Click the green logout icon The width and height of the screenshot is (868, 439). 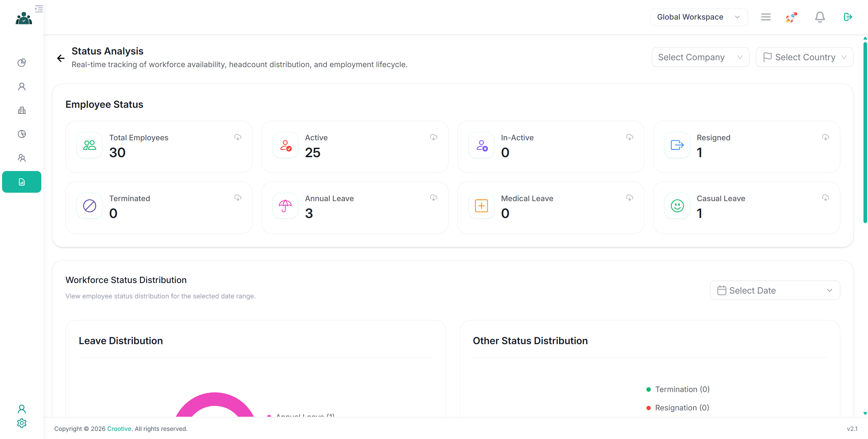(848, 17)
